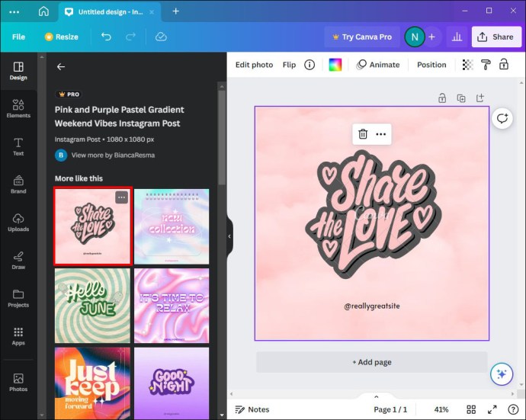Enter fullscreen present mode icon
This screenshot has height=420, width=526.
pyautogui.click(x=492, y=409)
